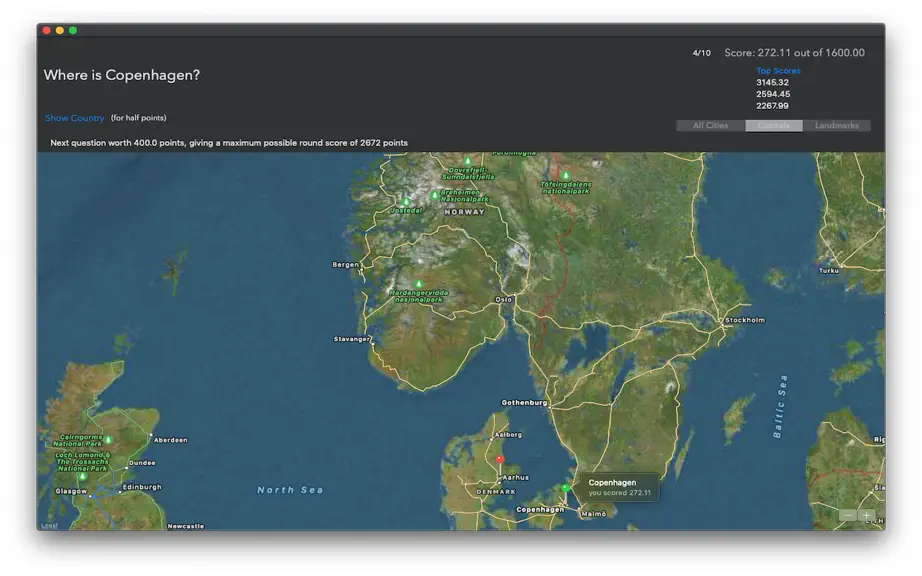Click the Copenhagen map label
The width and height of the screenshot is (922, 576).
pyautogui.click(x=540, y=510)
